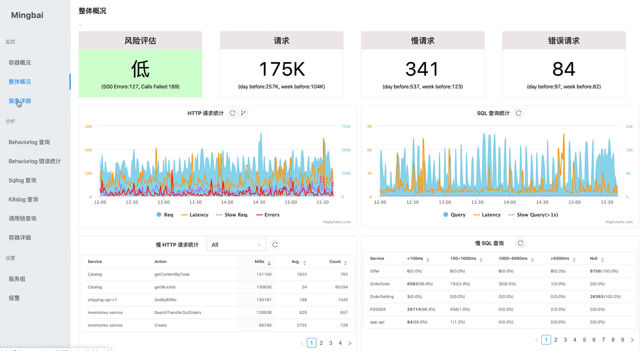The image size is (644, 351).
Task: Open Highcharts.com link under HTTP chart
Action: pos(337,222)
